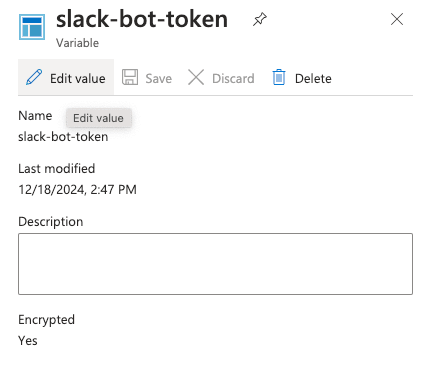Close the slack-bot-token panel
Screen dimensions: 424x378
(x=397, y=19)
